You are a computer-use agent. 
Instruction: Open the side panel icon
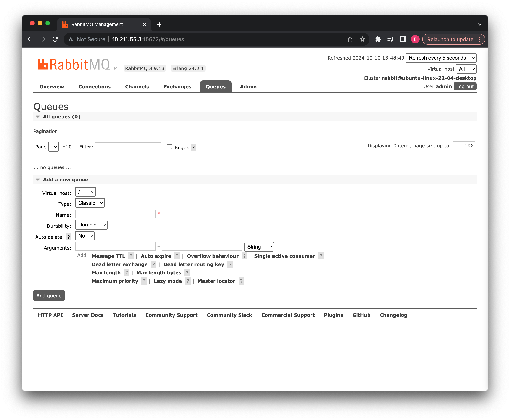[x=402, y=39]
